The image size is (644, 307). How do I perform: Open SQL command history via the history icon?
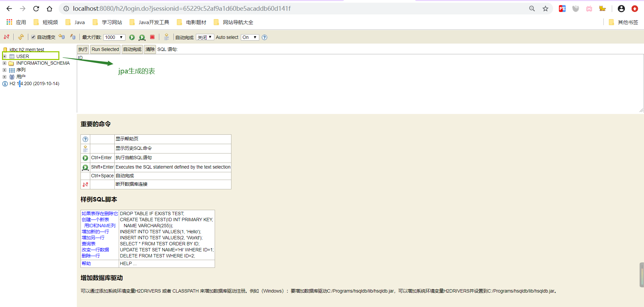tap(167, 37)
